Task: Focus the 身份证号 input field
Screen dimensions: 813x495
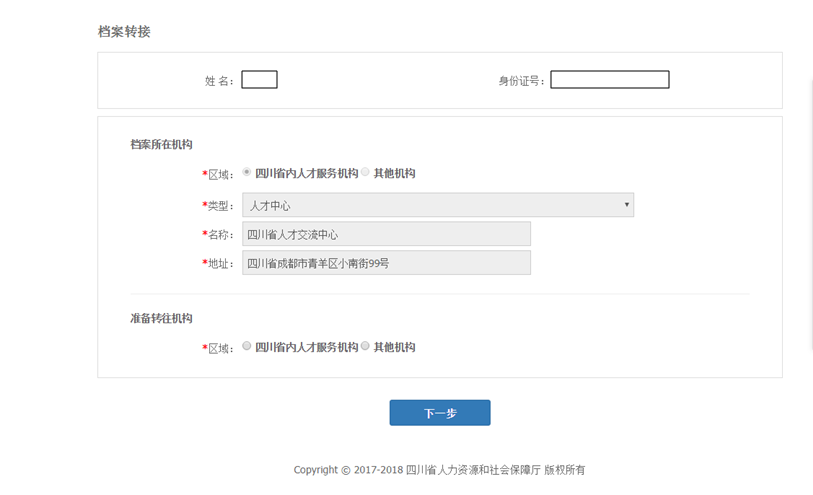Action: 610,80
